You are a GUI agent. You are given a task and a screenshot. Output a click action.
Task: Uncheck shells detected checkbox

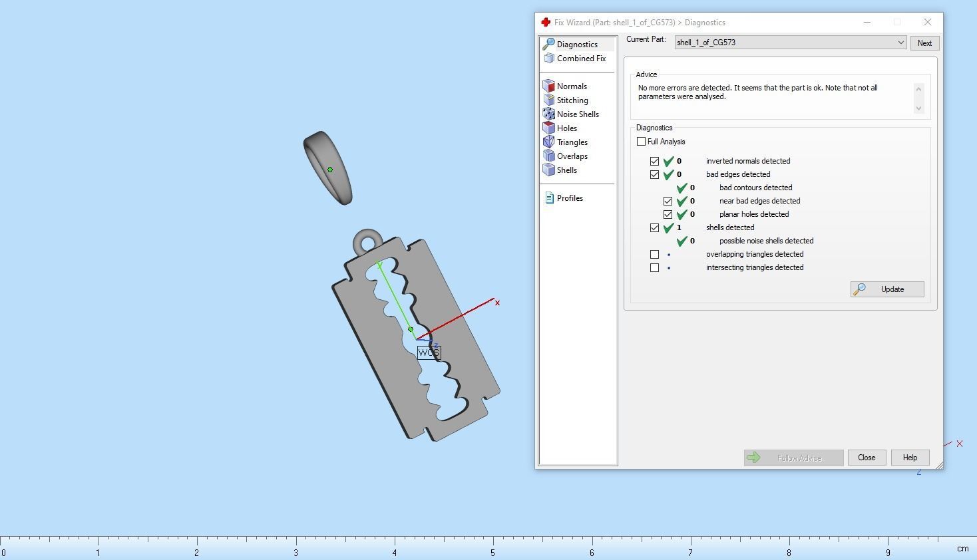(655, 228)
